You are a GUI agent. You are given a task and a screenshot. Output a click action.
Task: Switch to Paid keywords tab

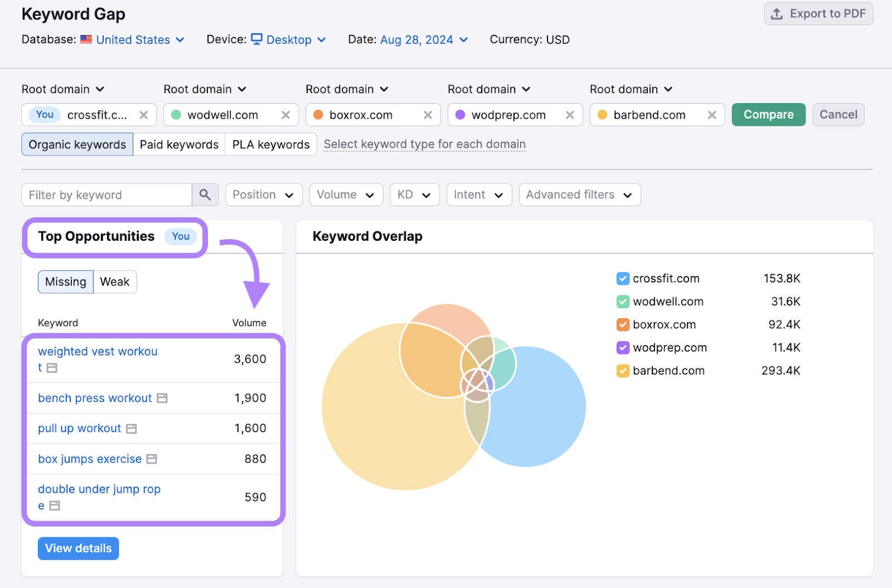click(180, 144)
